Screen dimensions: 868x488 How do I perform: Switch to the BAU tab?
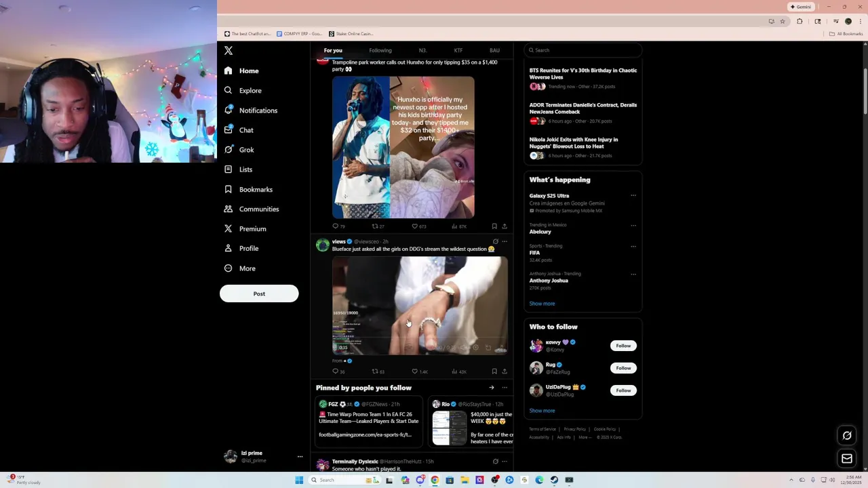[494, 50]
